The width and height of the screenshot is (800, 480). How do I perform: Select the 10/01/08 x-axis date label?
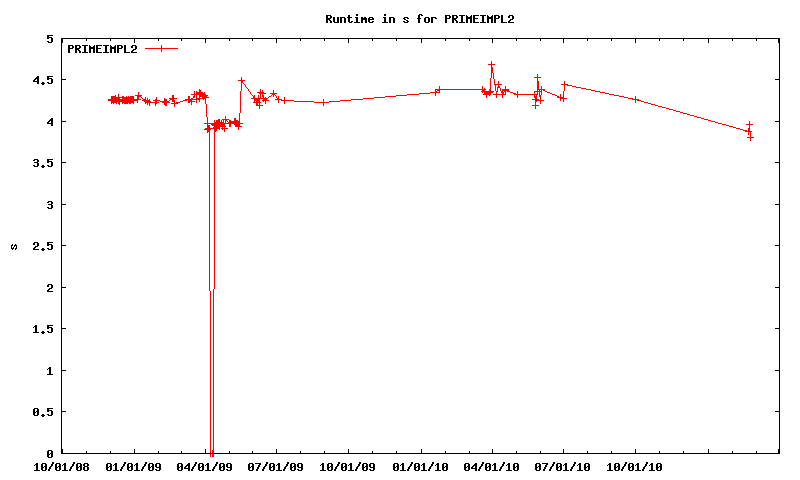pyautogui.click(x=62, y=465)
